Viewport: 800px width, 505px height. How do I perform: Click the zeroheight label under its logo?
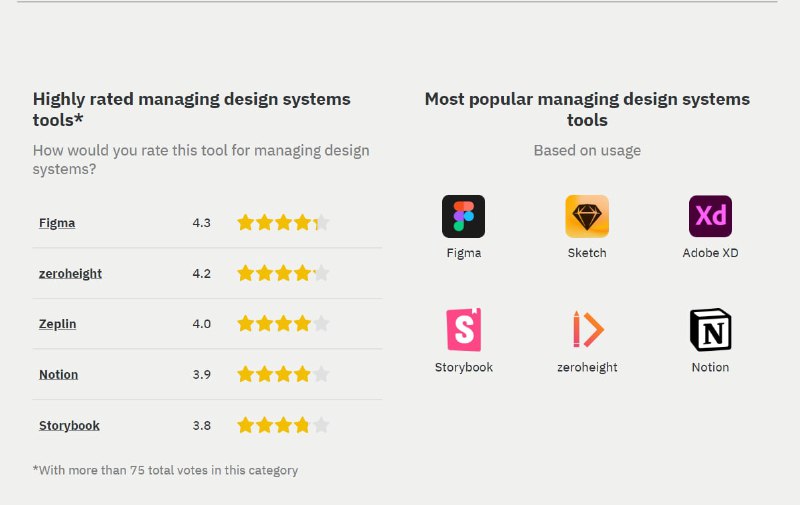coord(587,367)
